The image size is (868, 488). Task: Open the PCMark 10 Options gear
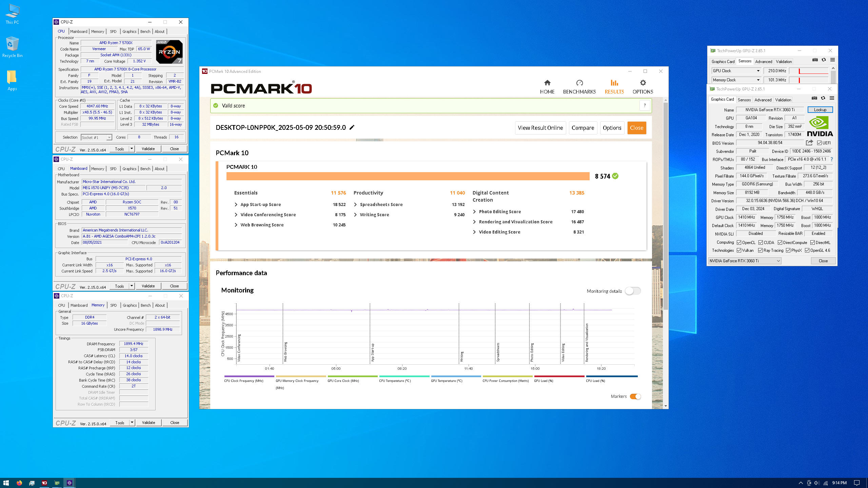click(643, 87)
